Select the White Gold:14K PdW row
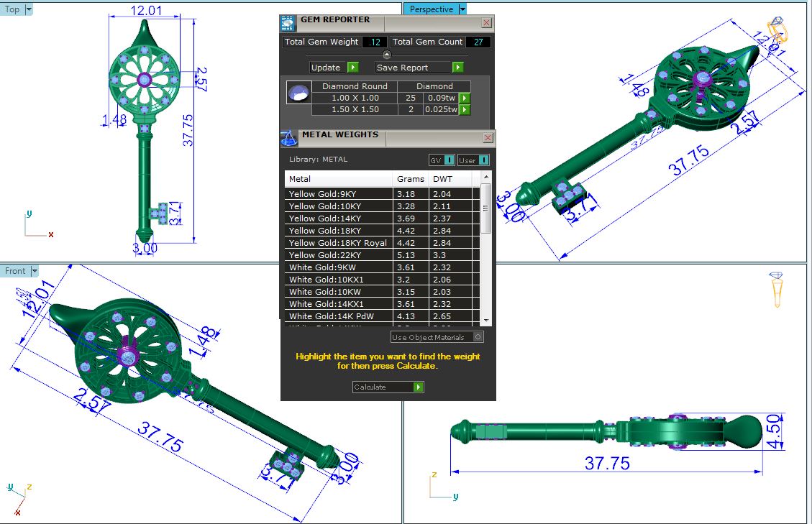The height and width of the screenshot is (524, 812). [x=382, y=316]
